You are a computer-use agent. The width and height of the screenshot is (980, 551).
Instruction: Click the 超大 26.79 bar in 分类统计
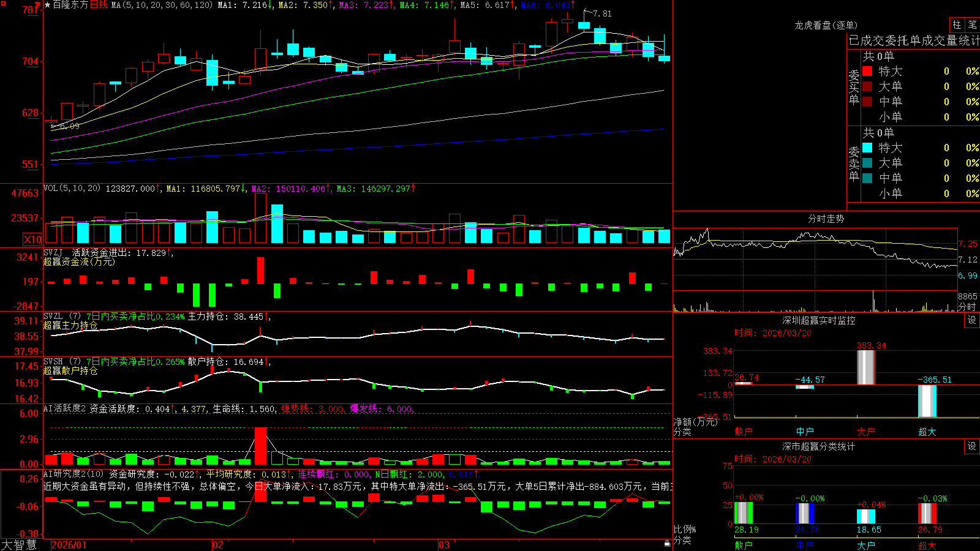click(927, 514)
